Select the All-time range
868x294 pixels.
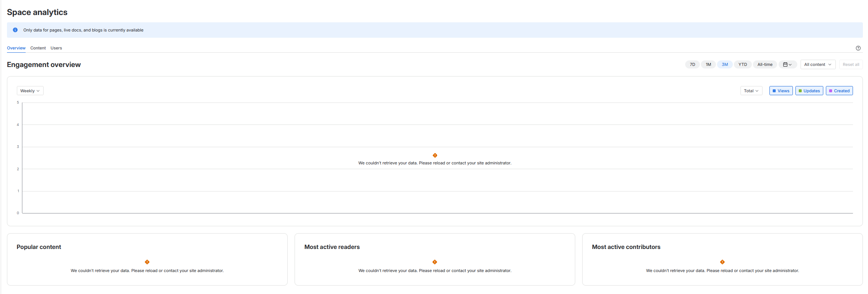[765, 64]
